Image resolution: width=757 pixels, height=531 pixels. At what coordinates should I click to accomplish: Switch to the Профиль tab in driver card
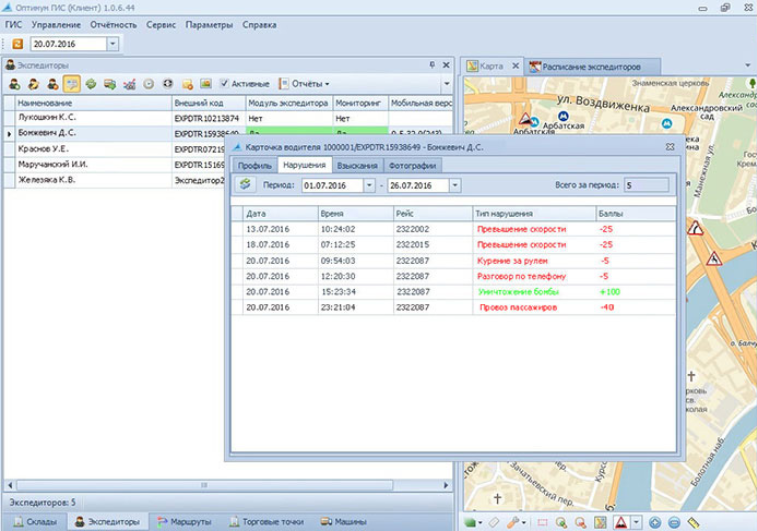(x=254, y=166)
